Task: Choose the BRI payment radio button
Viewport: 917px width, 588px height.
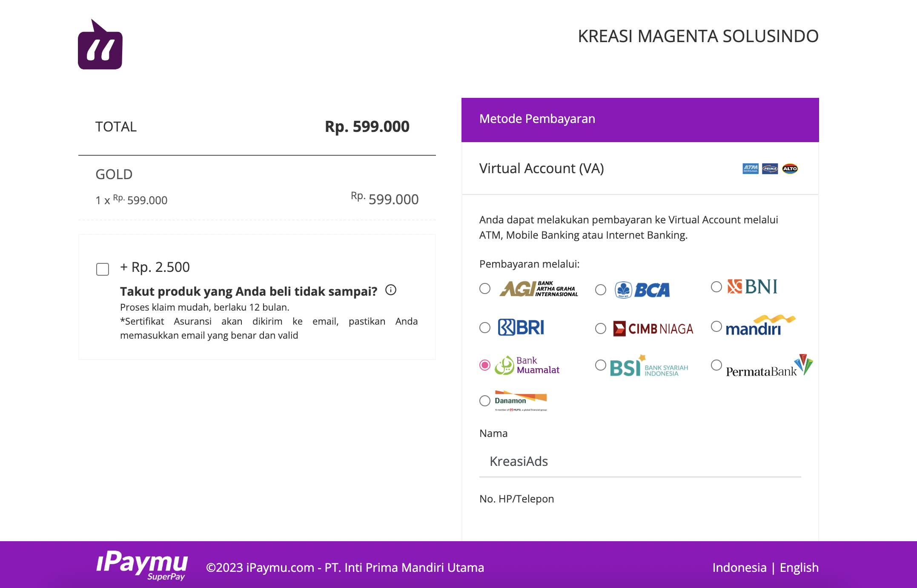Action: click(x=485, y=328)
